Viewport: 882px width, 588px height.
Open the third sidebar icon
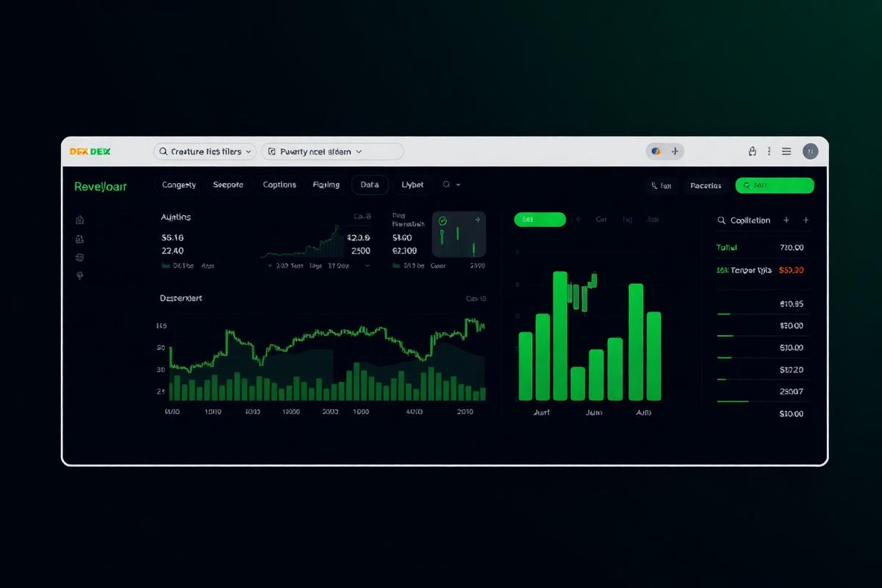80,257
